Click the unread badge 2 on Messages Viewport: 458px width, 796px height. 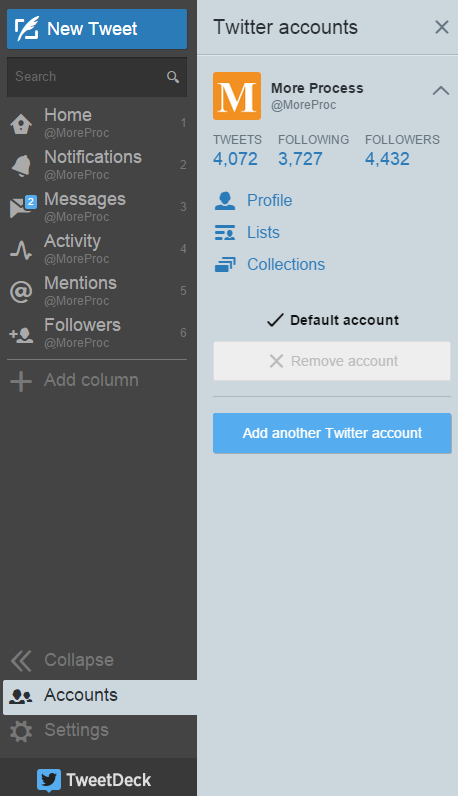(31, 202)
